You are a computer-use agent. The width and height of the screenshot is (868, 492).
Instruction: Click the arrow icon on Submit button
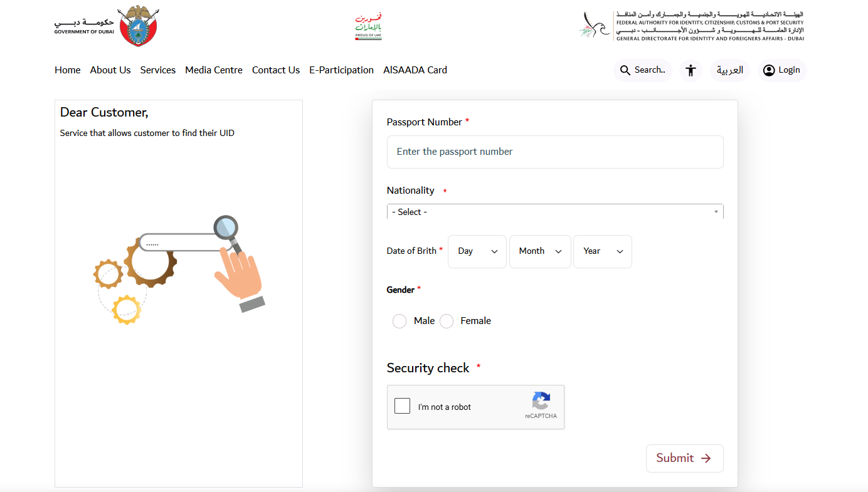[x=706, y=458]
